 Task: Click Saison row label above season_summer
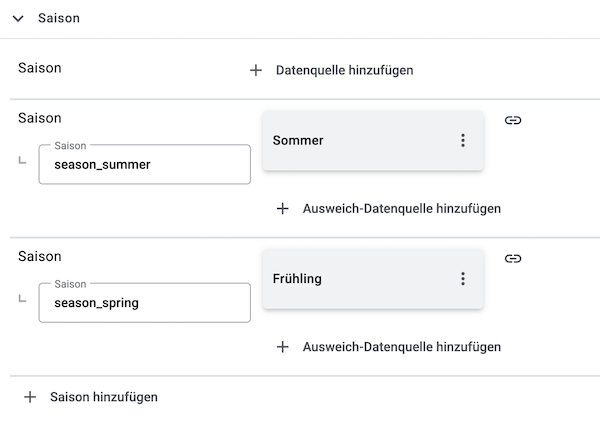(40, 118)
